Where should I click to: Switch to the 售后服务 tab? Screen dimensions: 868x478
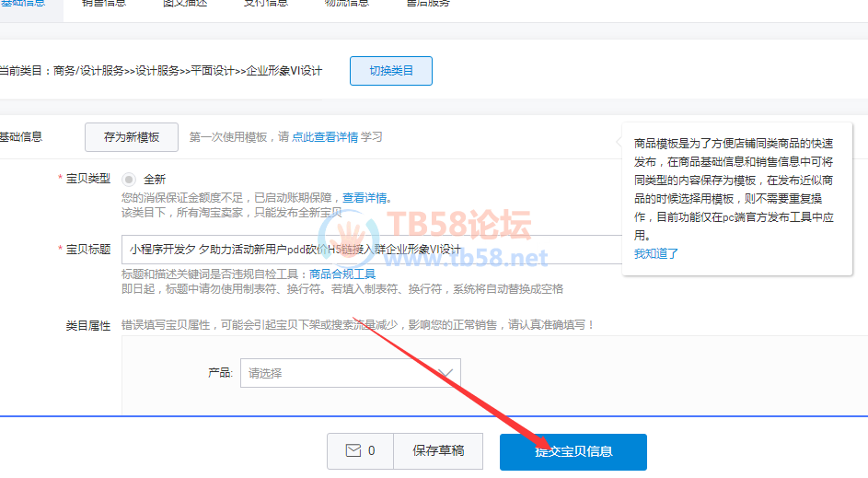tap(428, 3)
